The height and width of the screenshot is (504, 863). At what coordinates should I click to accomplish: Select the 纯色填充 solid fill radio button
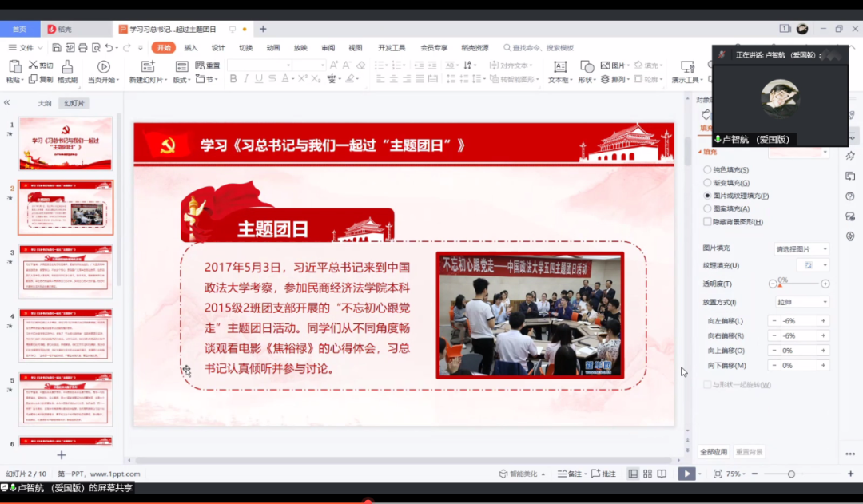pyautogui.click(x=706, y=170)
